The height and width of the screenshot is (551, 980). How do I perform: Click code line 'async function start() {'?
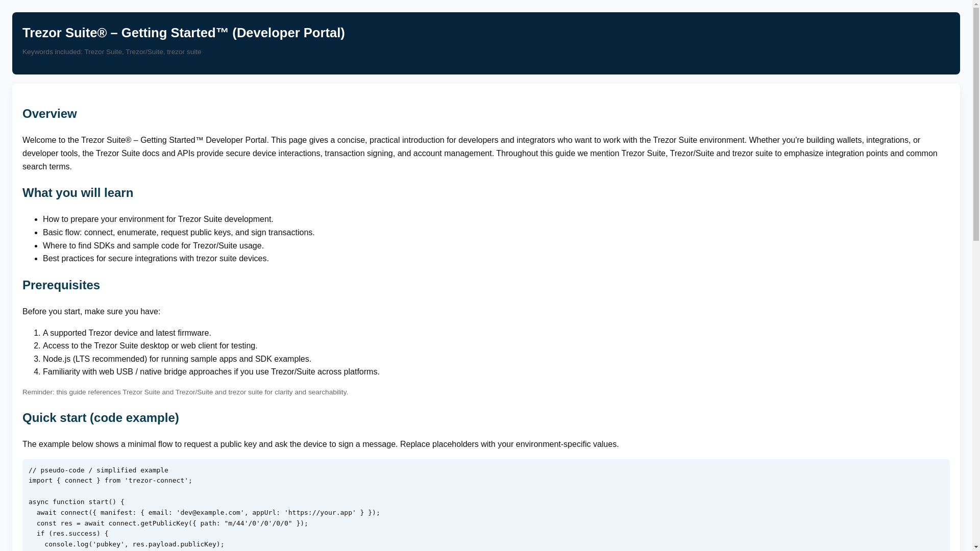pos(77,502)
